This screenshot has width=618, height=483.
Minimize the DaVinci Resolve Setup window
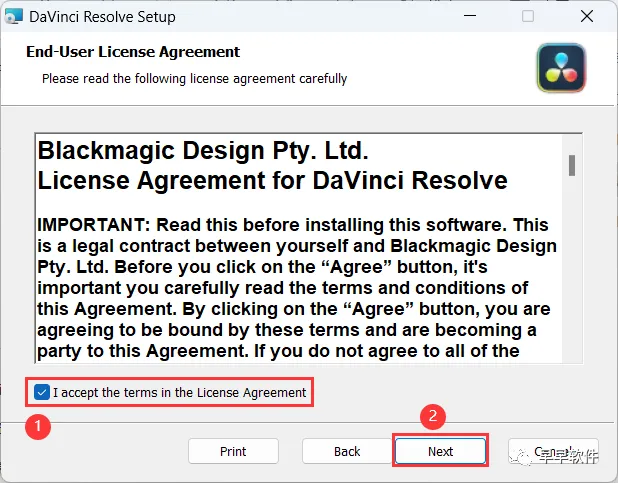pos(470,16)
